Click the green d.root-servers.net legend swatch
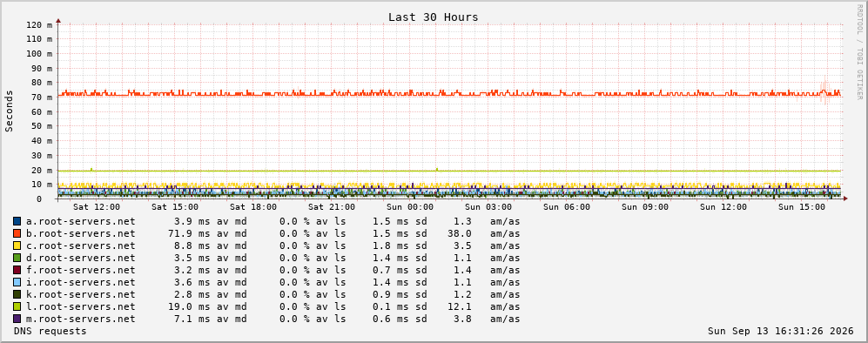868x343 pixels. [17, 258]
